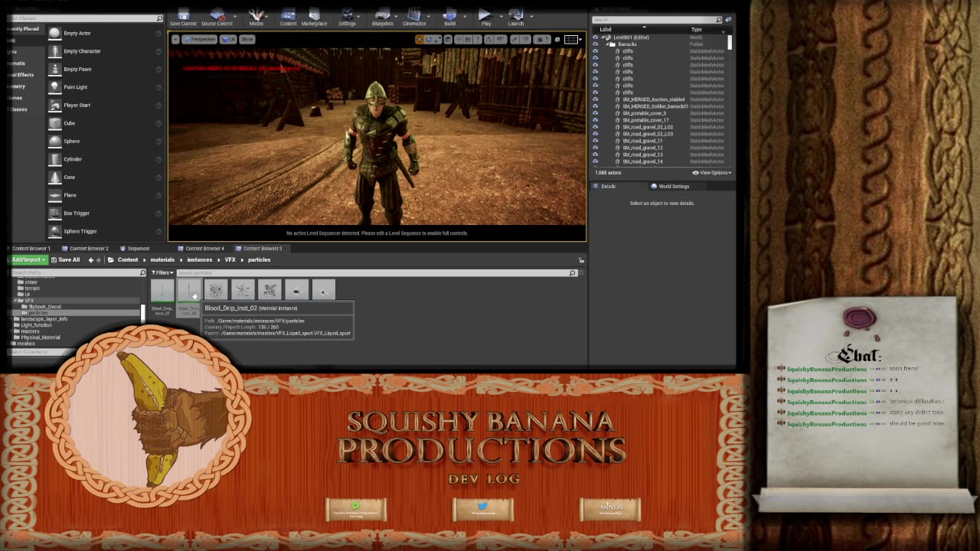Select the Empty Actor placement item
This screenshot has width=980, height=551.
pos(106,33)
